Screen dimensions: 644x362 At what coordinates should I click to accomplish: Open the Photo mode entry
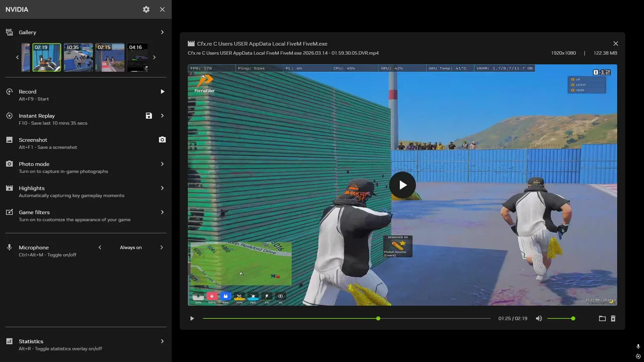[x=86, y=167]
